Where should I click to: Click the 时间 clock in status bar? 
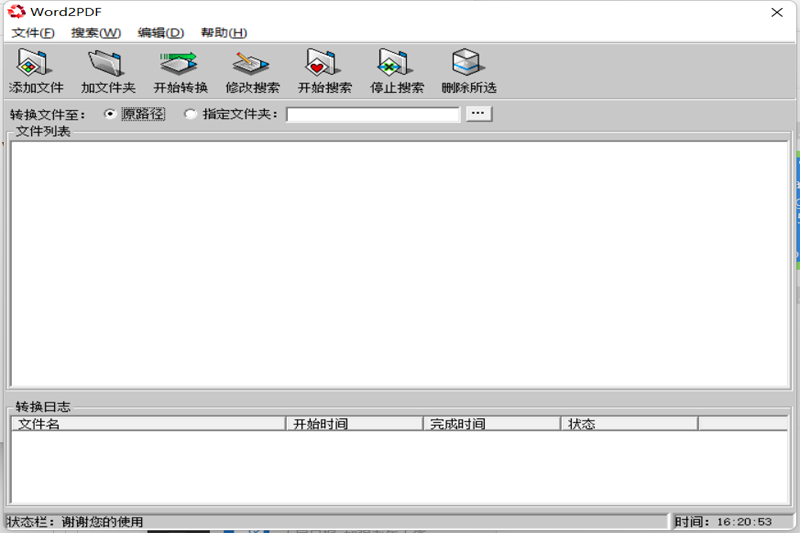coord(723,522)
